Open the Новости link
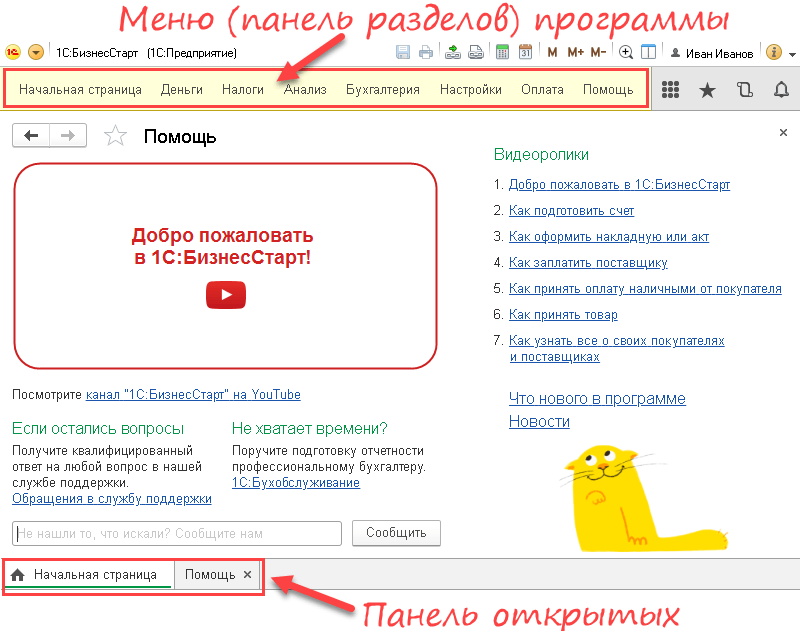 [x=539, y=421]
